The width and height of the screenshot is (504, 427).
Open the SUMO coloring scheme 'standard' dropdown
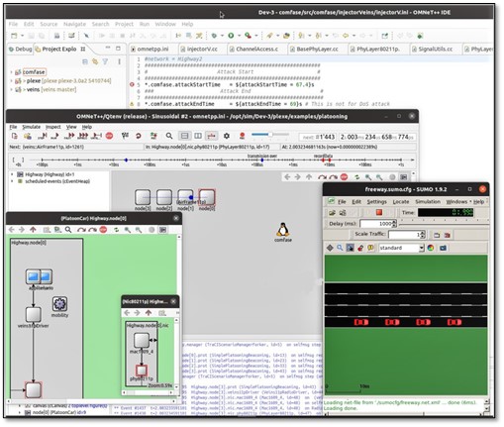pyautogui.click(x=401, y=248)
